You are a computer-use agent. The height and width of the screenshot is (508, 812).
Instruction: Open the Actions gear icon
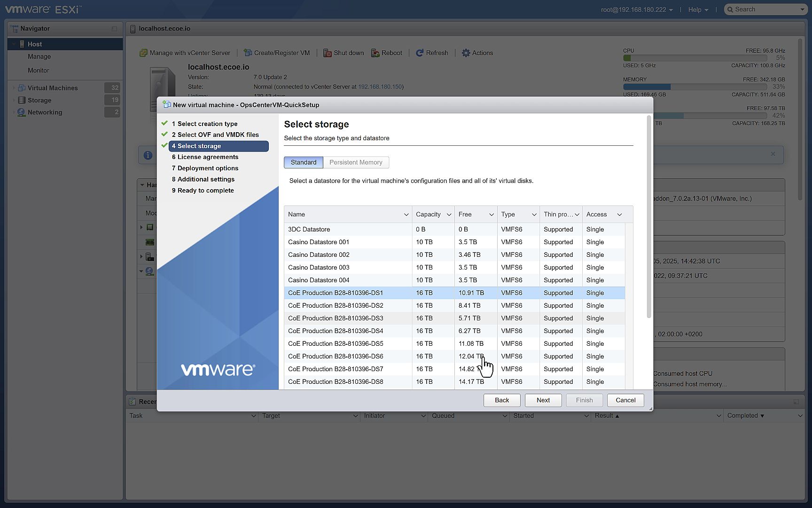tap(466, 53)
